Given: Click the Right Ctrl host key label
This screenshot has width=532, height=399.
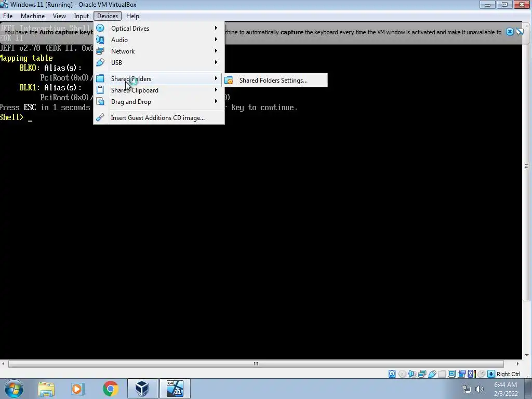Looking at the screenshot, I should tap(508, 374).
